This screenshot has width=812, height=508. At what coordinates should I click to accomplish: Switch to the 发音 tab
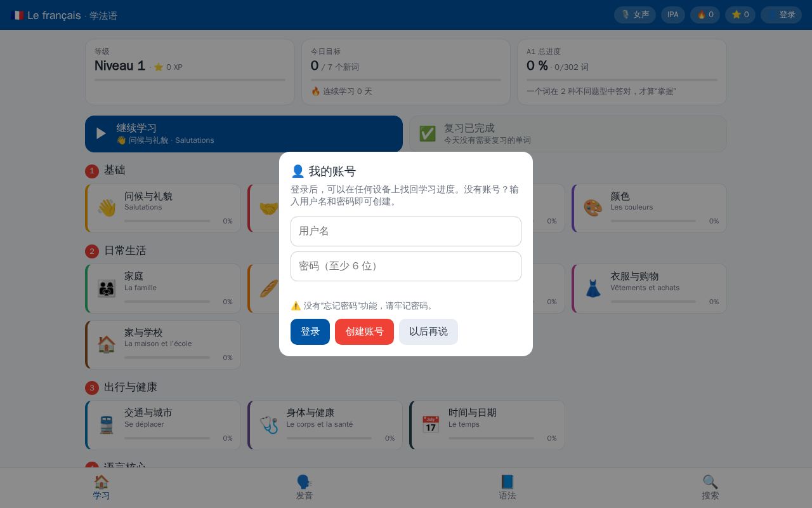pyautogui.click(x=304, y=488)
